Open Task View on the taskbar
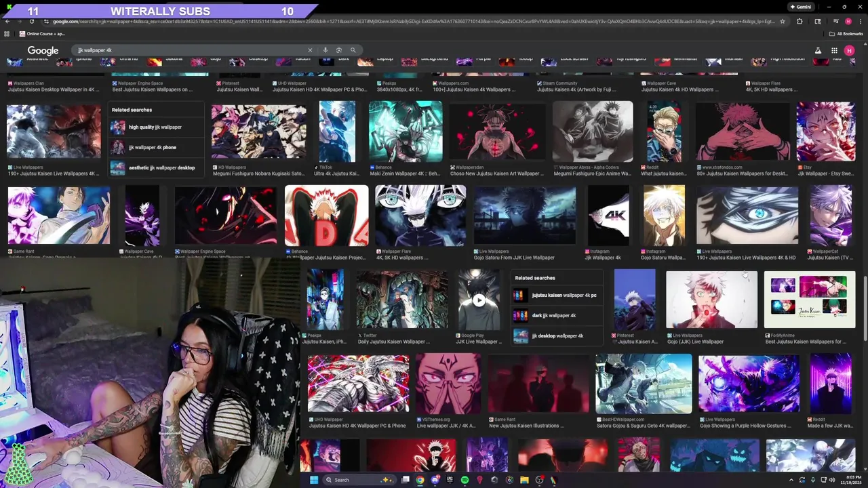This screenshot has height=488, width=868. 406,480
